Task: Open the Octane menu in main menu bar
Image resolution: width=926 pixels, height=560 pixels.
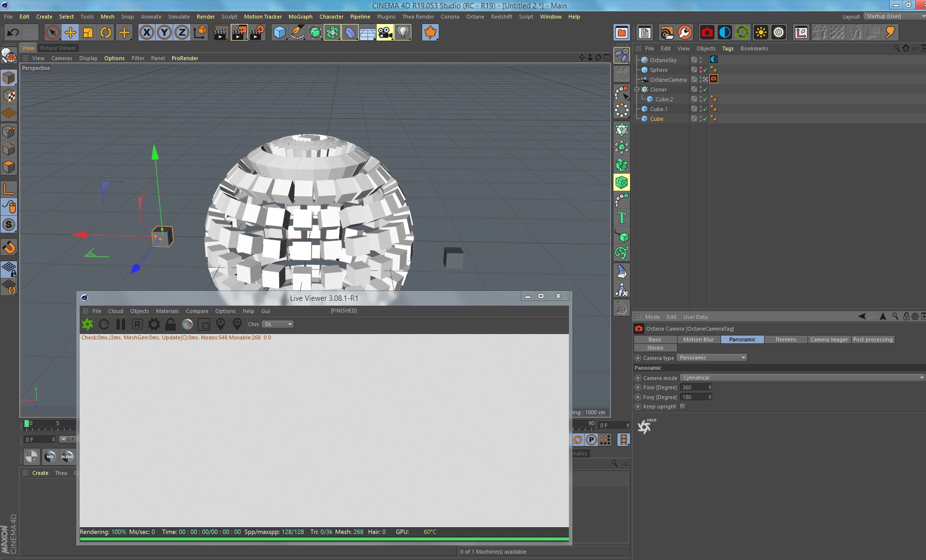Action: click(x=475, y=17)
